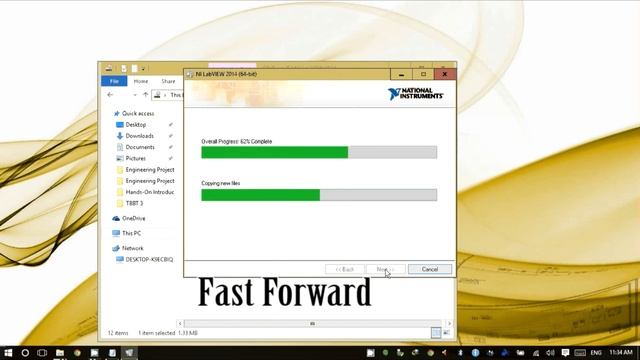The image size is (640, 360).
Task: Cancel the LabVIEW installation
Action: pyautogui.click(x=430, y=269)
